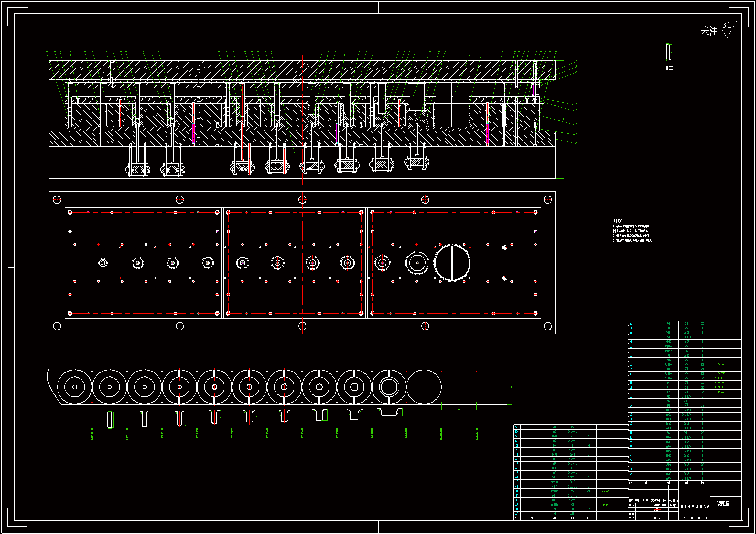Click the second-largest circle in plan view

pyautogui.click(x=417, y=263)
